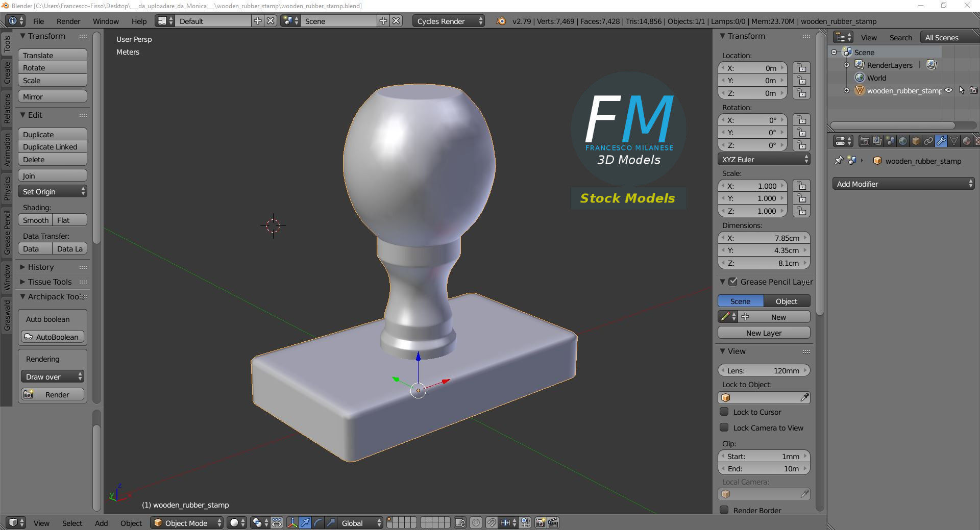
Task: Enable Lock to Cursor checkbox
Action: tap(724, 412)
